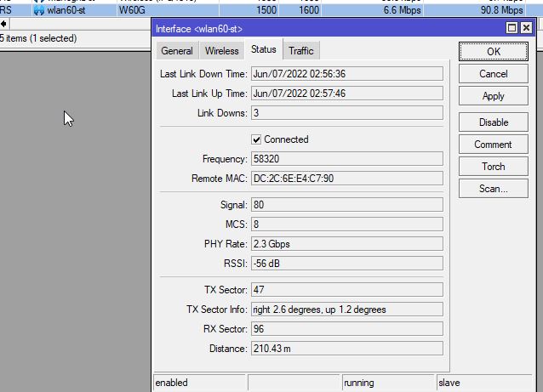Screen dimensions: 543x392
Task: Click the RS flag cell in wlan60-st row
Action: (15, 10)
